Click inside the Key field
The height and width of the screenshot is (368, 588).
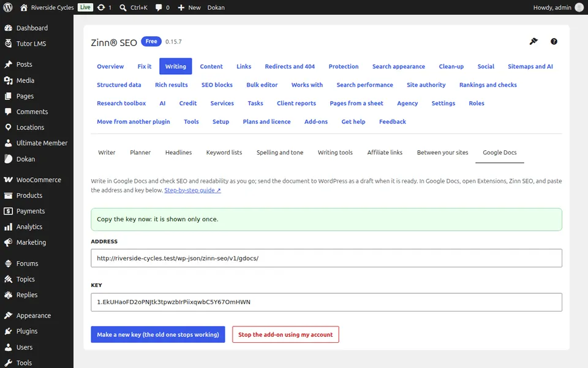326,302
